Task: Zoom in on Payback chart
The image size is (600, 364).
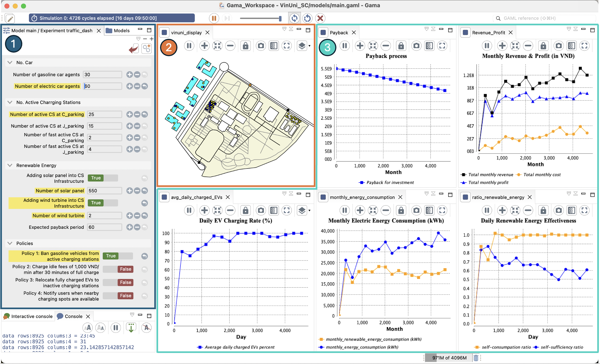Action: 360,46
